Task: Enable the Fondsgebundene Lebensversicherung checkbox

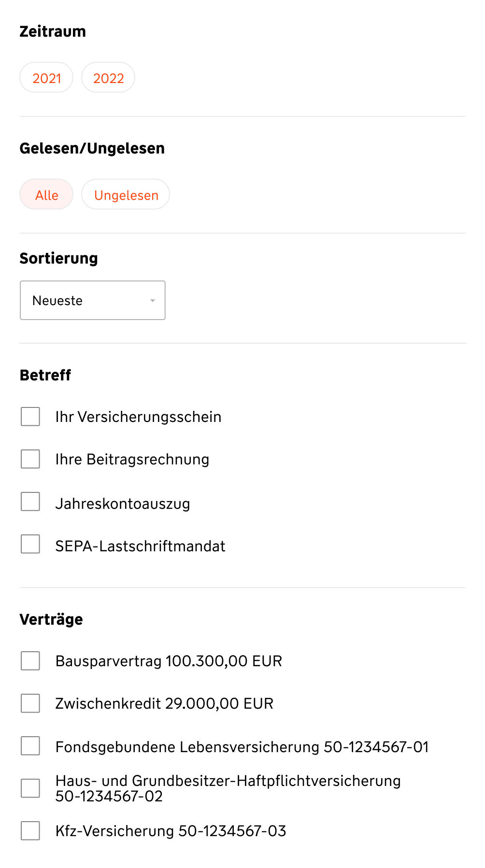Action: point(30,746)
